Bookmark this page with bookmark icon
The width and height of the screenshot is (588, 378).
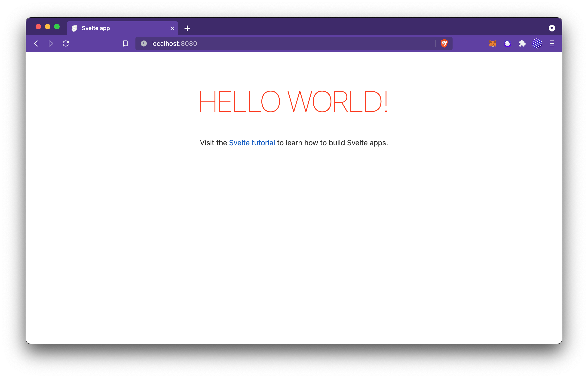tap(125, 44)
